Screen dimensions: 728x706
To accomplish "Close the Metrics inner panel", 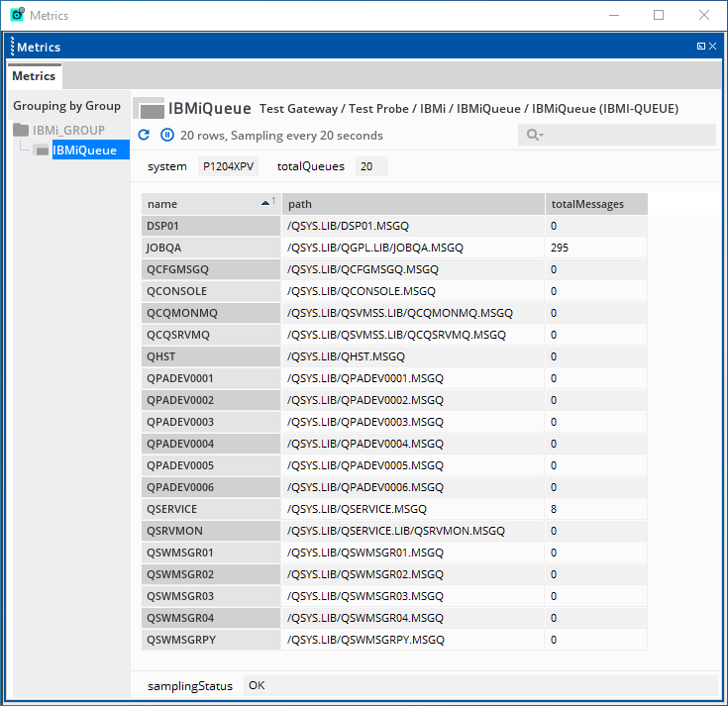I will [x=715, y=47].
